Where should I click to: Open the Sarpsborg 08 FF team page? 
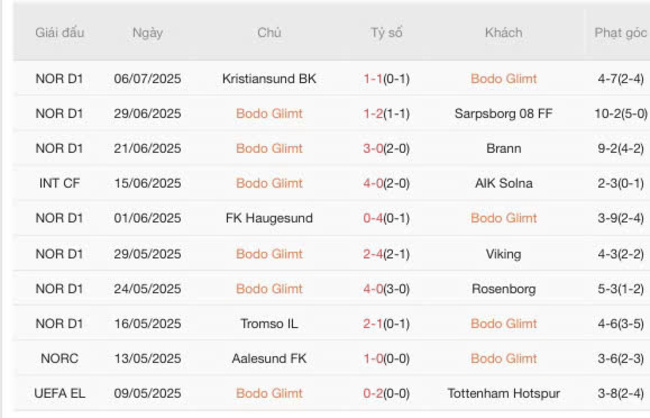click(503, 114)
